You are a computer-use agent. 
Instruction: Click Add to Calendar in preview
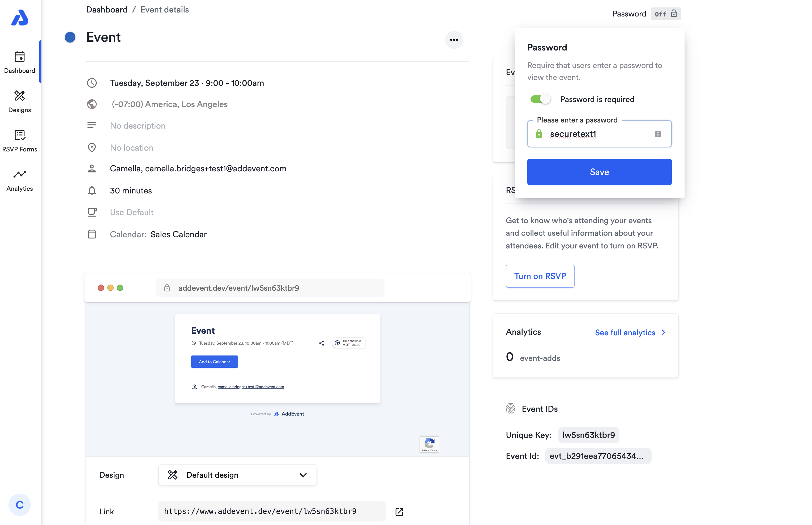tap(214, 361)
